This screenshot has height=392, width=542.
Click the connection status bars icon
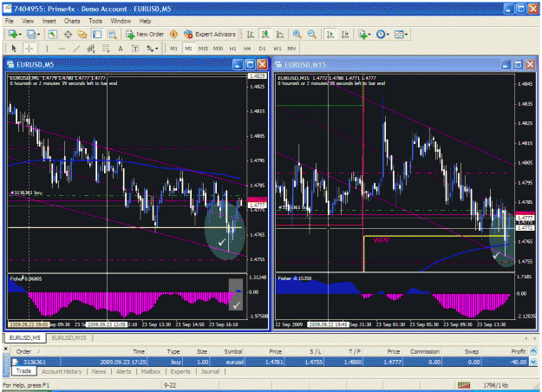(464, 385)
